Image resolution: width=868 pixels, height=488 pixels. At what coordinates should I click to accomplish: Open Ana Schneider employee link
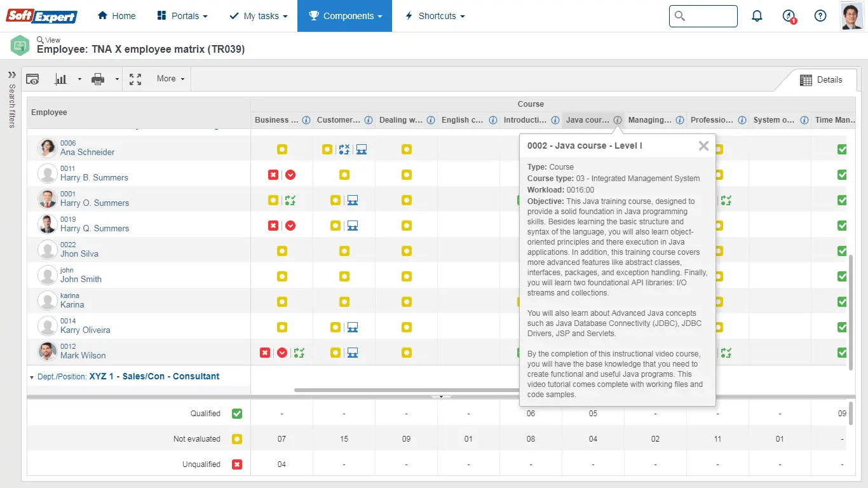click(x=88, y=152)
